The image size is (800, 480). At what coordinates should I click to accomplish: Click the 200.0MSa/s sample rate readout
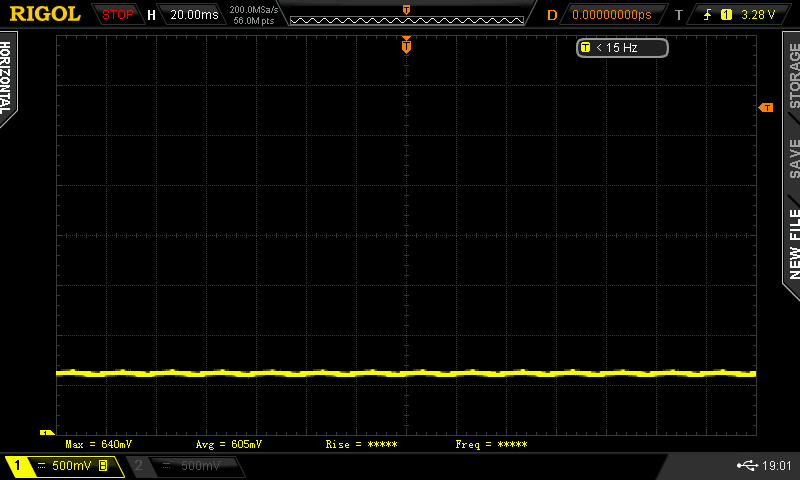click(254, 10)
